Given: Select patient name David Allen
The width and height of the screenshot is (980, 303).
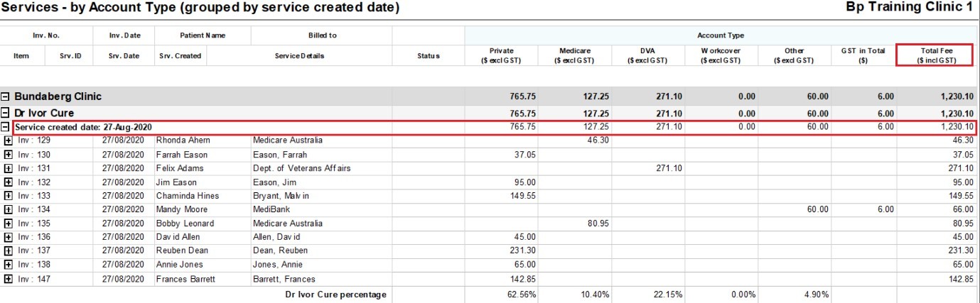Looking at the screenshot, I should [x=178, y=237].
